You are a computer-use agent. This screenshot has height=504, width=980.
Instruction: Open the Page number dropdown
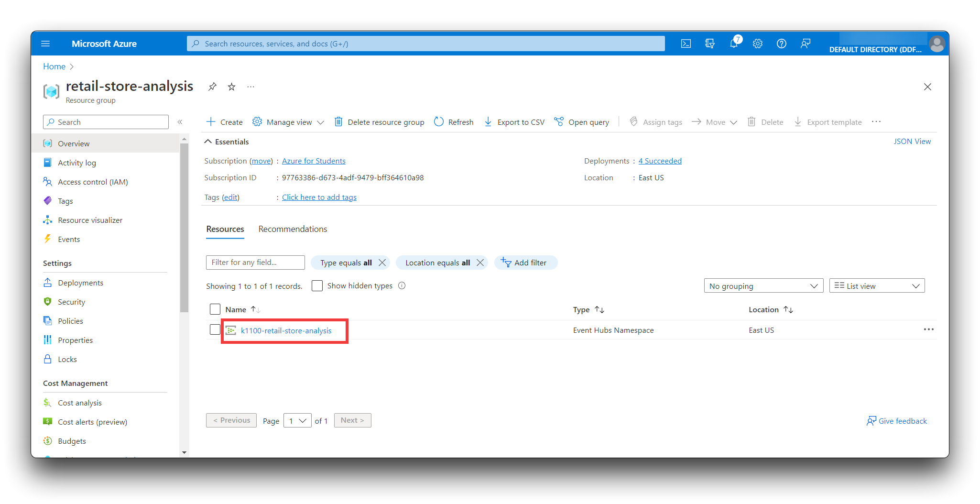[x=297, y=420]
